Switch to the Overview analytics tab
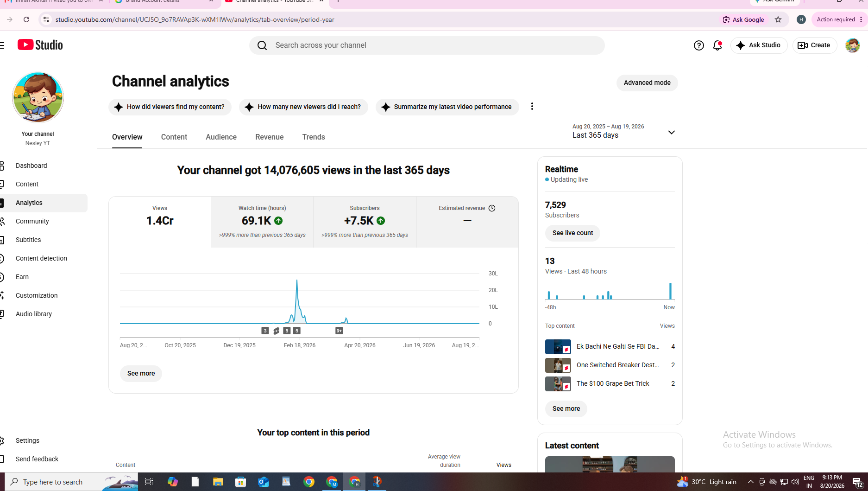Viewport: 868px width, 491px height. point(127,137)
